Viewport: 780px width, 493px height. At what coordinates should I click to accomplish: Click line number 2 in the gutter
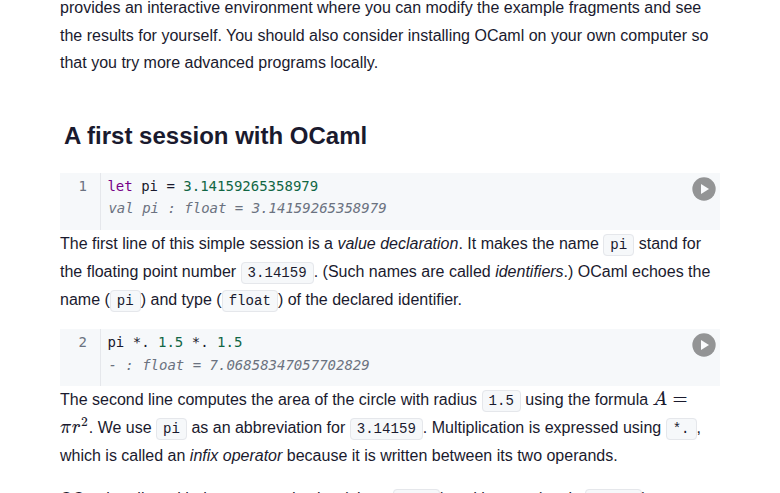[83, 342]
